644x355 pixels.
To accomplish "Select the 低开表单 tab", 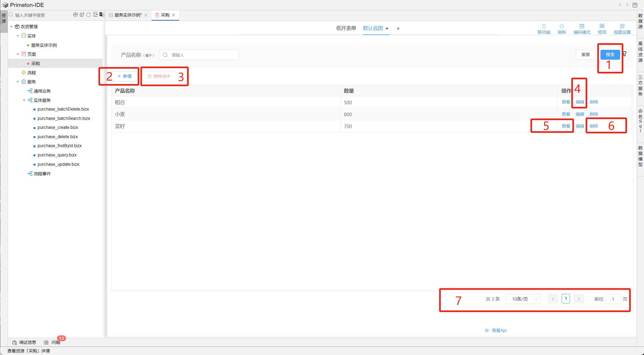I will (346, 28).
